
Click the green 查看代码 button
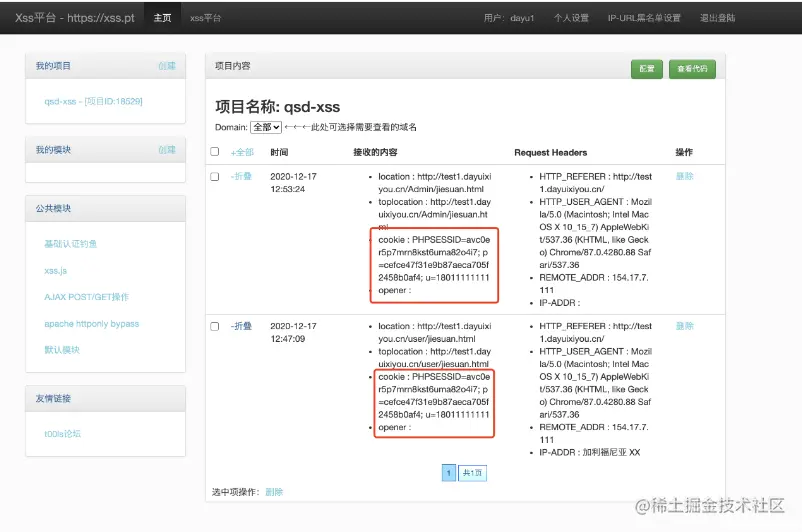tap(692, 69)
